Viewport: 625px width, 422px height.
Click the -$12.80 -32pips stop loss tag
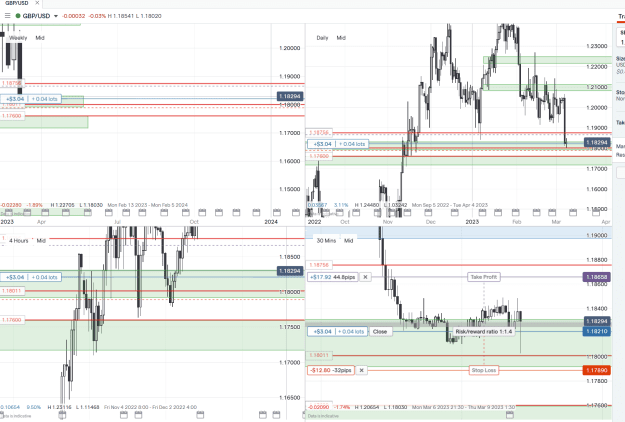[330, 370]
